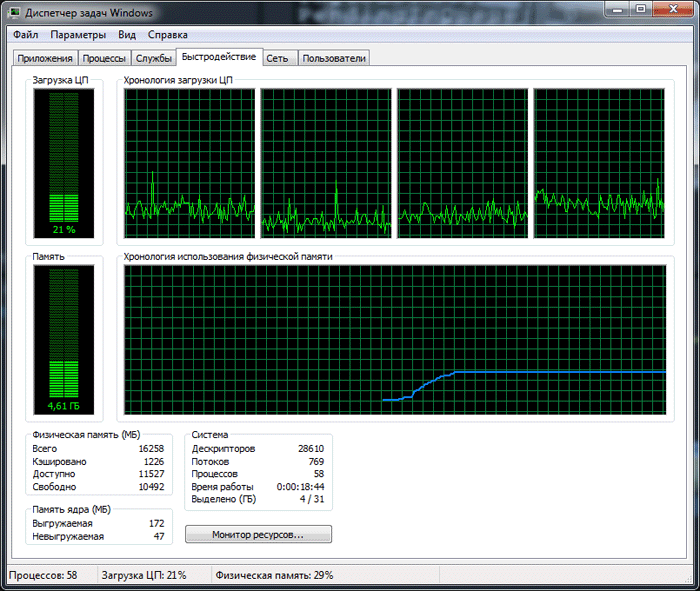The height and width of the screenshot is (591, 700).
Task: Click the memory meter showing 4,61 ГБ
Action: [x=64, y=340]
